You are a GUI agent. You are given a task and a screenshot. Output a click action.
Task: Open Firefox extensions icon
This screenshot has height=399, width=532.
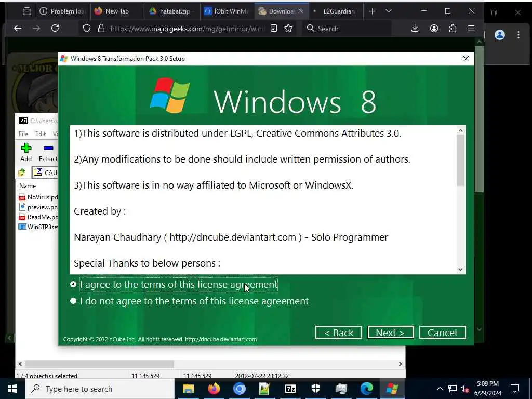[x=453, y=29]
